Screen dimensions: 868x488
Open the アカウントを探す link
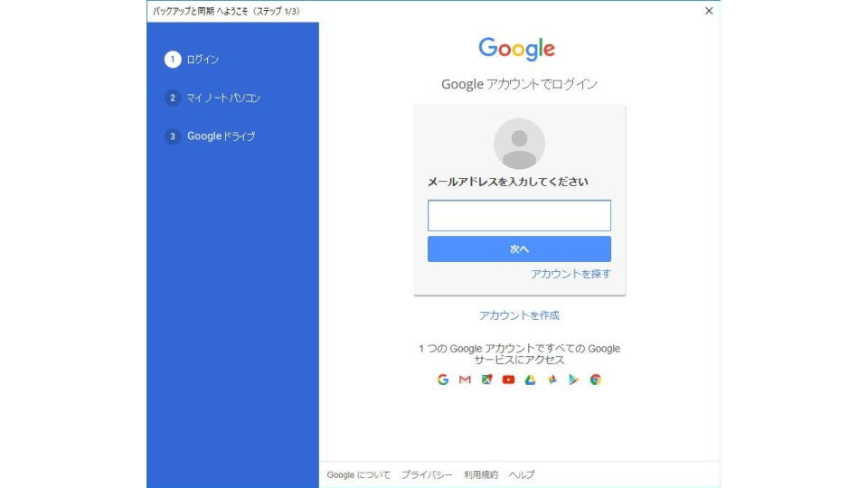pos(571,274)
